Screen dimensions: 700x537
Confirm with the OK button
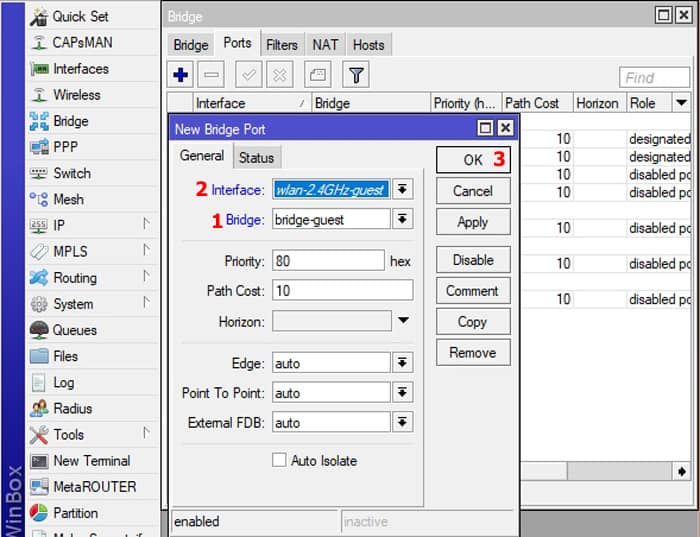pos(473,160)
